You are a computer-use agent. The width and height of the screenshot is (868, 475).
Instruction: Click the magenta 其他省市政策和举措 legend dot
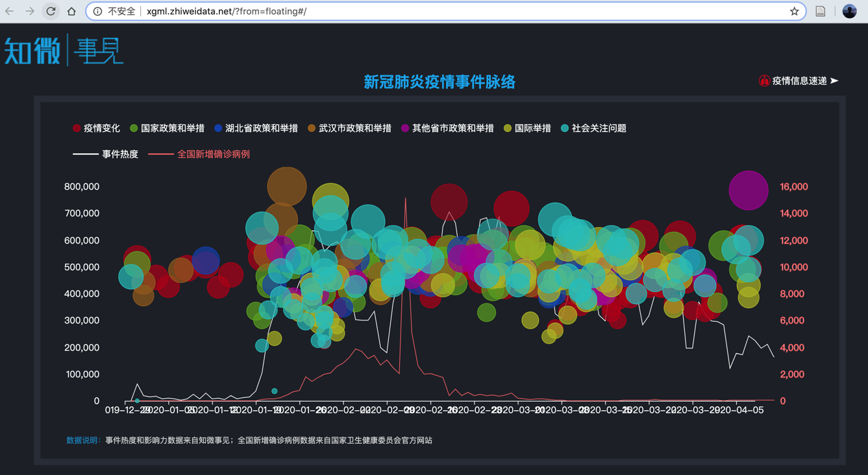[x=405, y=128]
